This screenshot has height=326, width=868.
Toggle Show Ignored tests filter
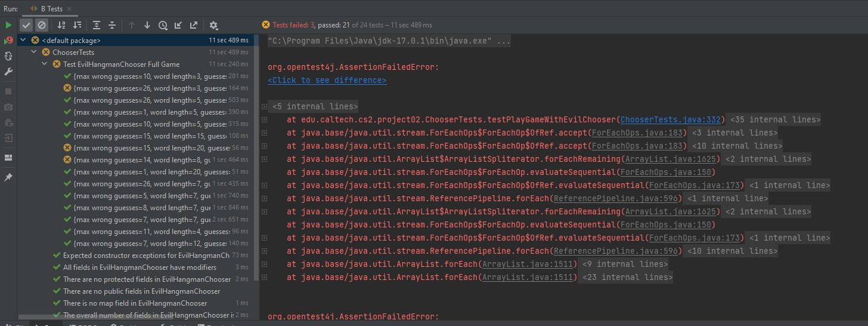[41, 25]
